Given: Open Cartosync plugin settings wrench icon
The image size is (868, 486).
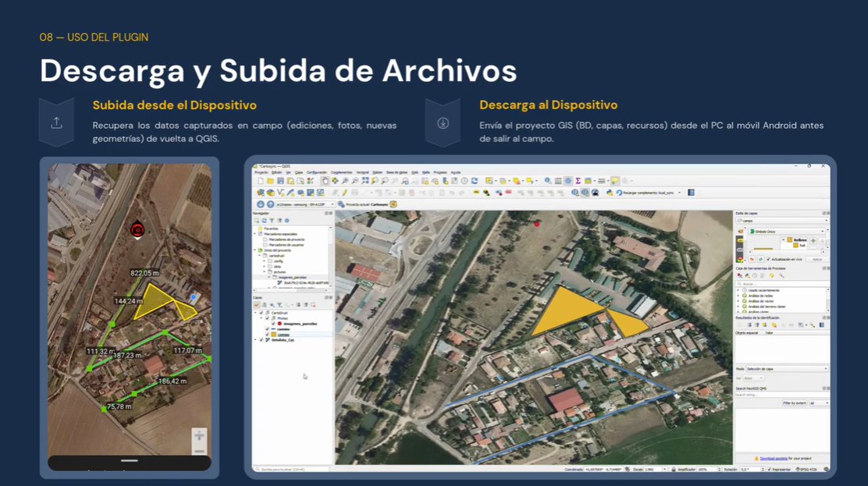Looking at the screenshot, I should [x=341, y=204].
